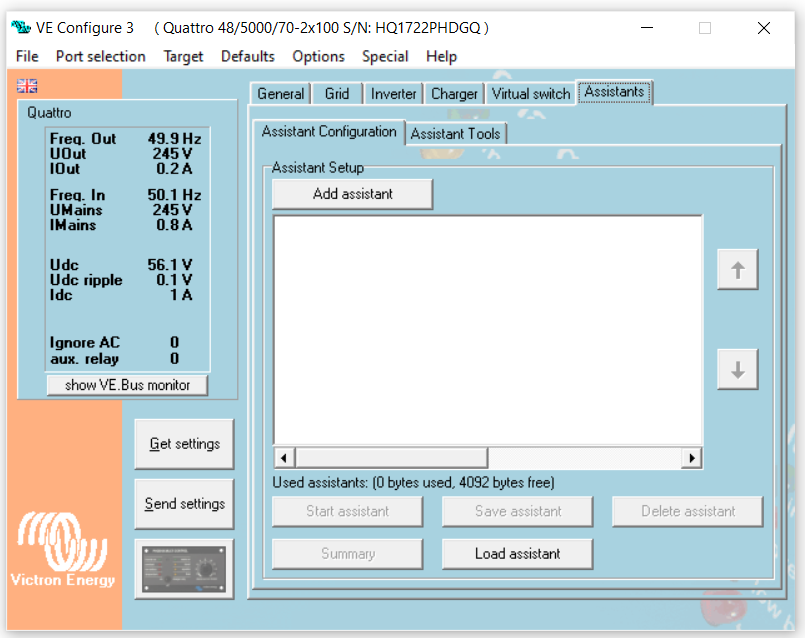The width and height of the screenshot is (805, 638).
Task: Move assistant up with the up arrow
Action: coord(738,269)
